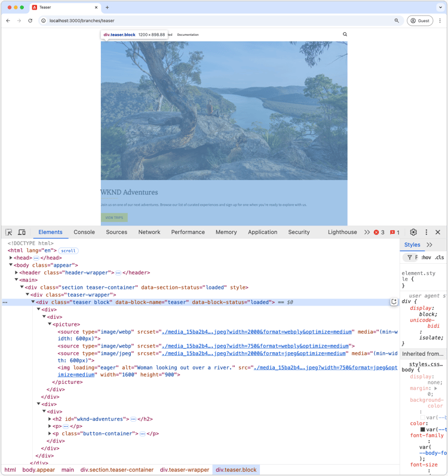
Task: Select html in the breadcrumb bar
Action: tap(10, 469)
